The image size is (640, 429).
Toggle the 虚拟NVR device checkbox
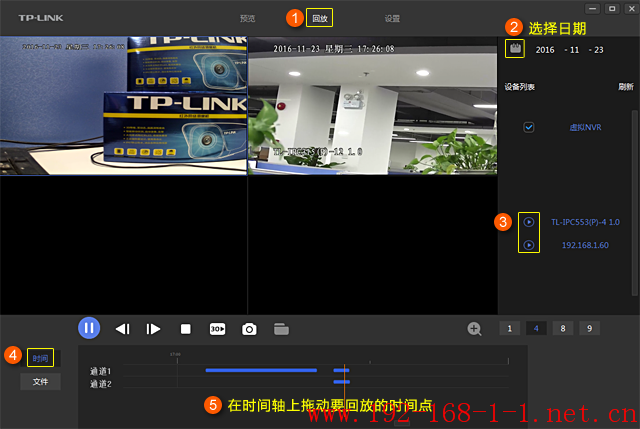click(x=529, y=127)
